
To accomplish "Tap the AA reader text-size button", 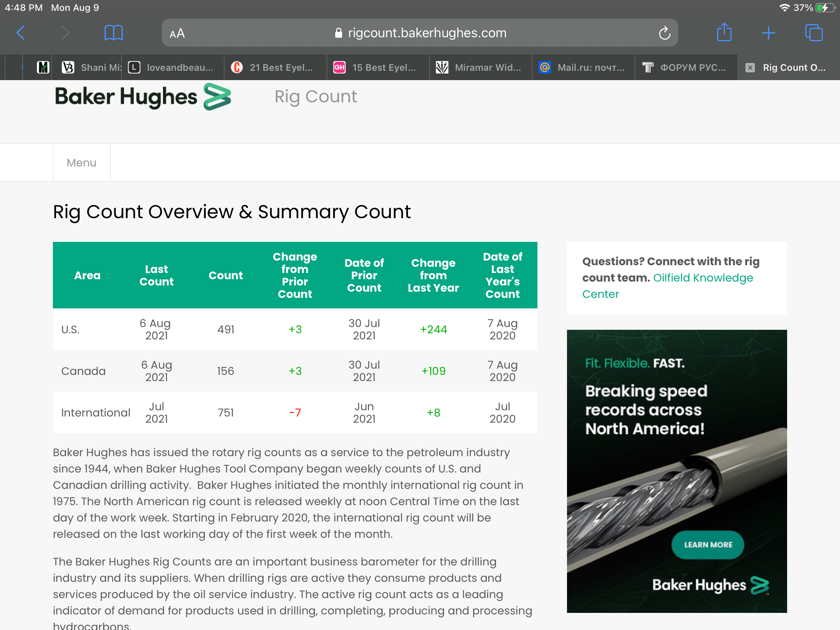I will [x=177, y=33].
